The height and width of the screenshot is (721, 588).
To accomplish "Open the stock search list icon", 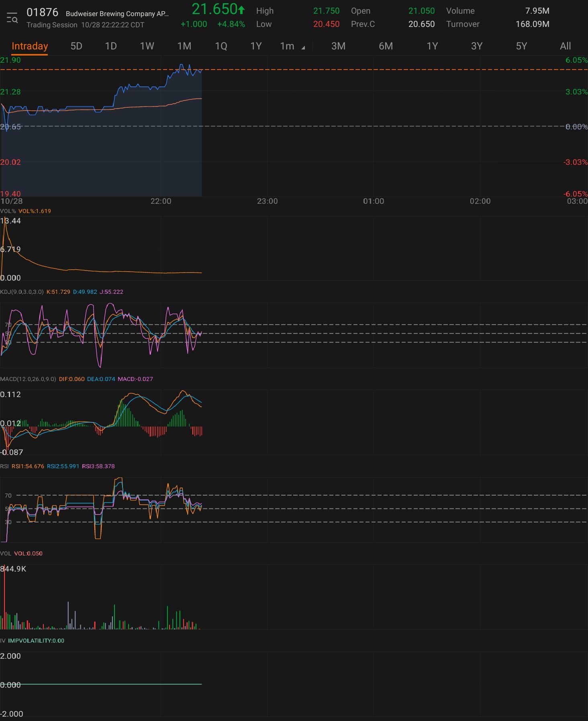I will (12, 18).
